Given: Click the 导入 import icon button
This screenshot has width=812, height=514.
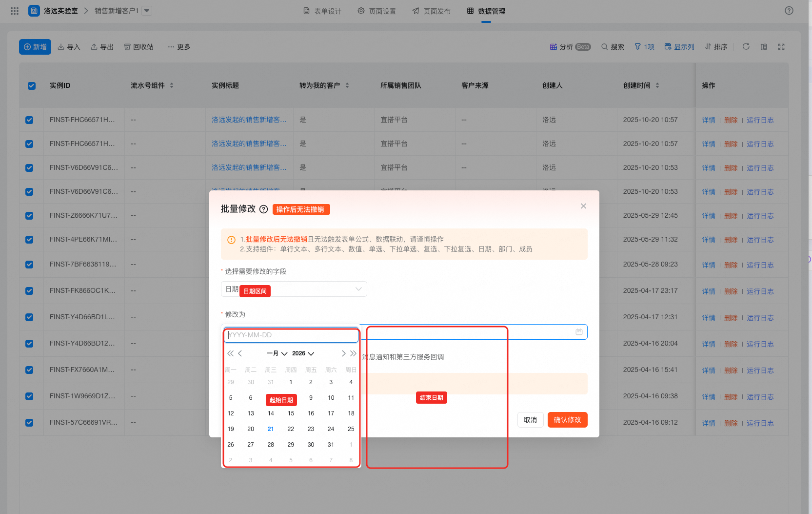Looking at the screenshot, I should click(69, 47).
